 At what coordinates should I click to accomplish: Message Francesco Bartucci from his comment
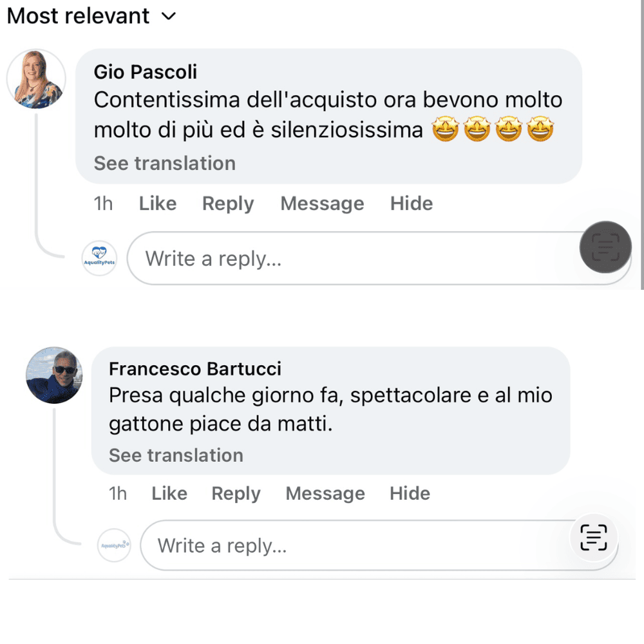tap(325, 493)
